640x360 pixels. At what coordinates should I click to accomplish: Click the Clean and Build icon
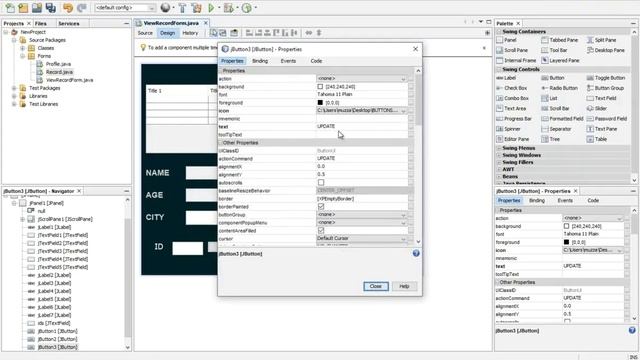[196, 7]
